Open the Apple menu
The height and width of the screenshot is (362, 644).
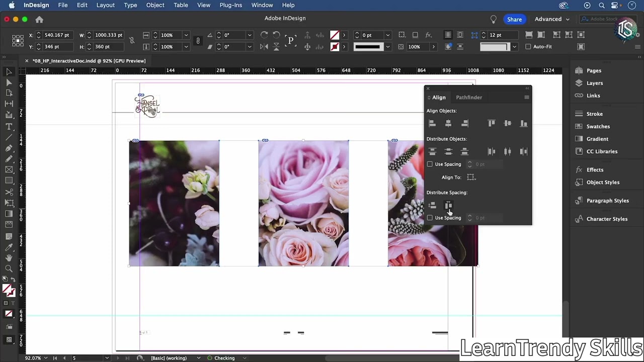(12, 5)
